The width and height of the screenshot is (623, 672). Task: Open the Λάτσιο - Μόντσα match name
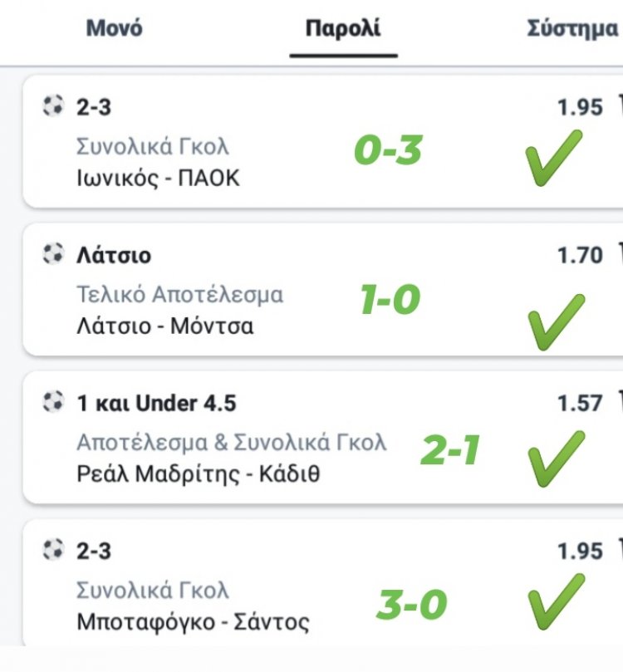[165, 326]
